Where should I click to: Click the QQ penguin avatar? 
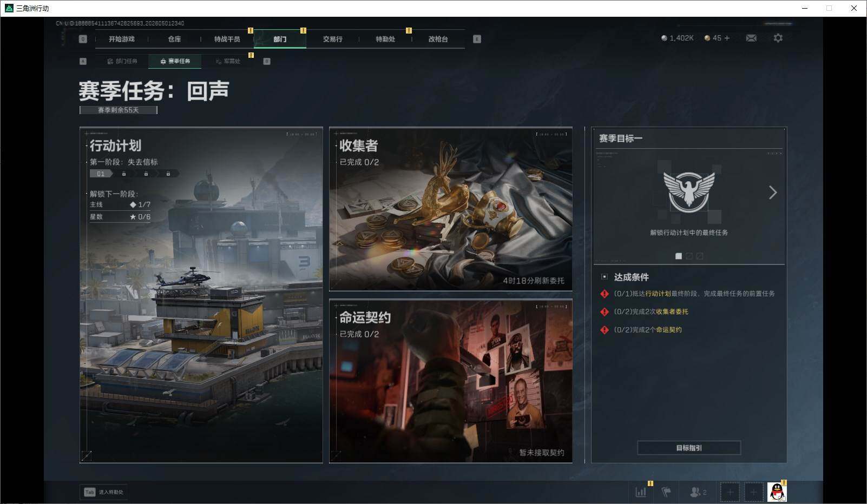coord(777,492)
